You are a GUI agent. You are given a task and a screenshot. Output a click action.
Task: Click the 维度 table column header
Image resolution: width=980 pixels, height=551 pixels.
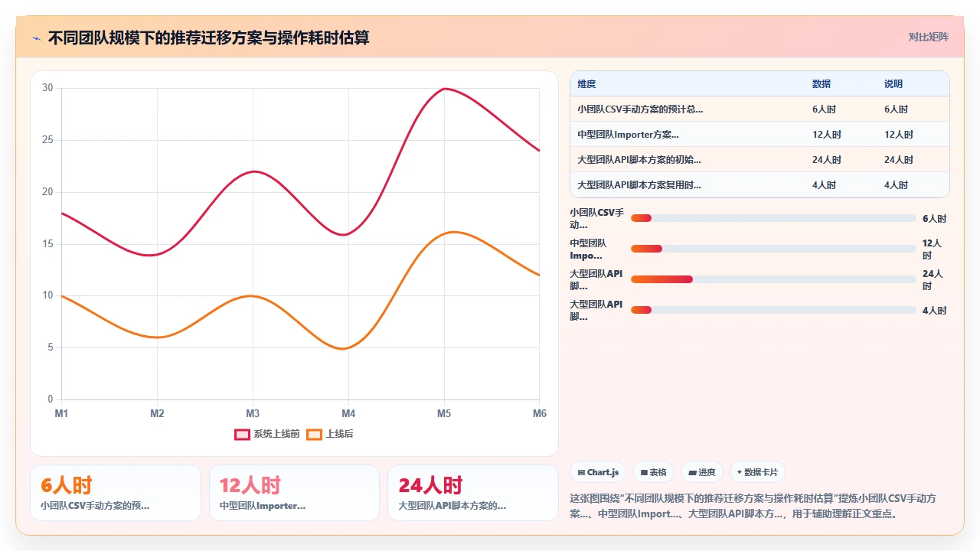[x=587, y=84]
